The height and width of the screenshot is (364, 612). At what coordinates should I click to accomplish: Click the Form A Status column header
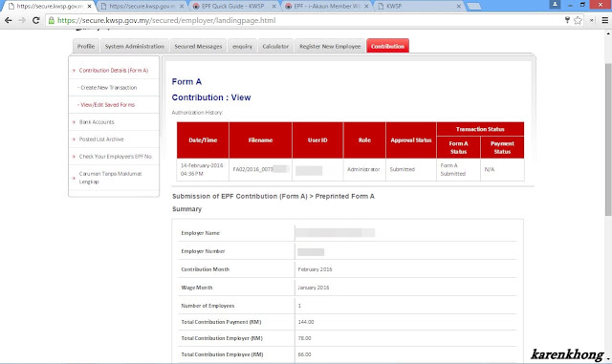coord(458,147)
